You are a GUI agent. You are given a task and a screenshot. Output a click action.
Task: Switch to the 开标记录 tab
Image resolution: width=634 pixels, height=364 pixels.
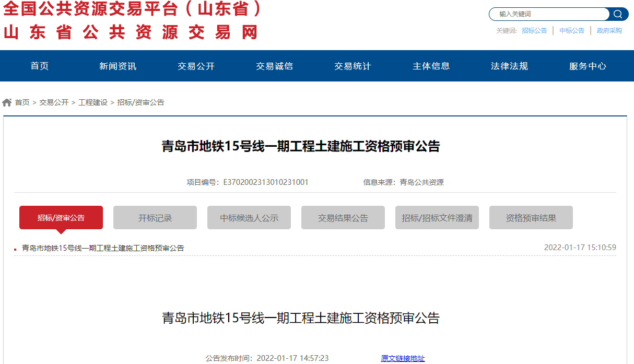click(x=155, y=218)
